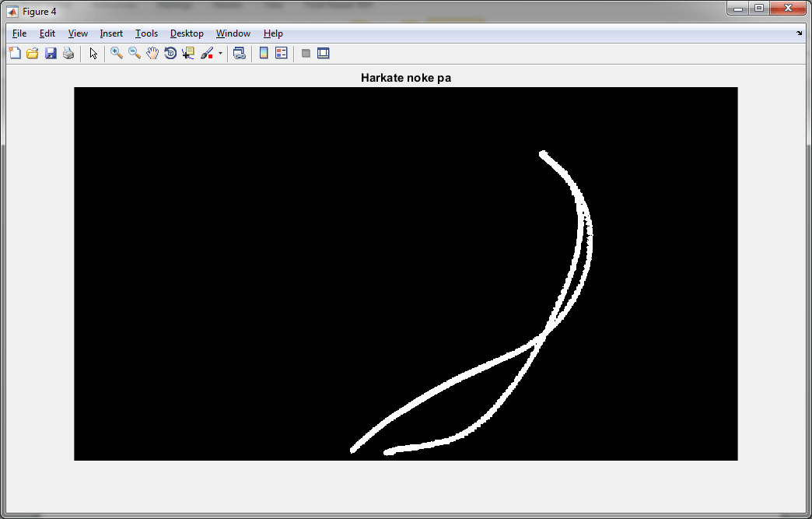Save the figure with the floppy disk icon
Viewport: 812px width, 519px height.
tap(51, 53)
